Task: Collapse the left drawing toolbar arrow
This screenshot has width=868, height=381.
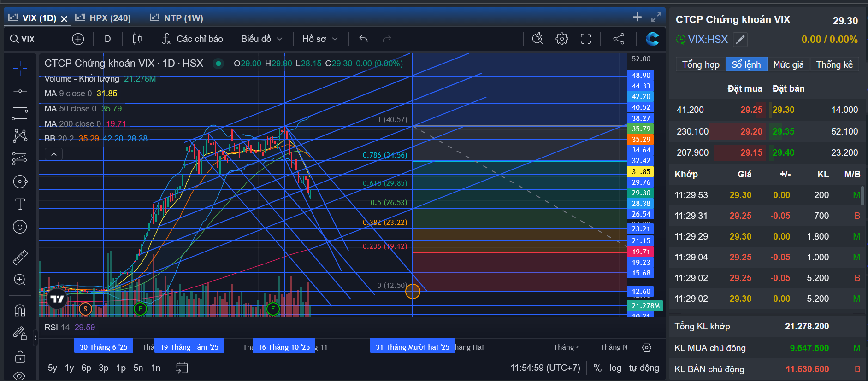Action: [35, 338]
